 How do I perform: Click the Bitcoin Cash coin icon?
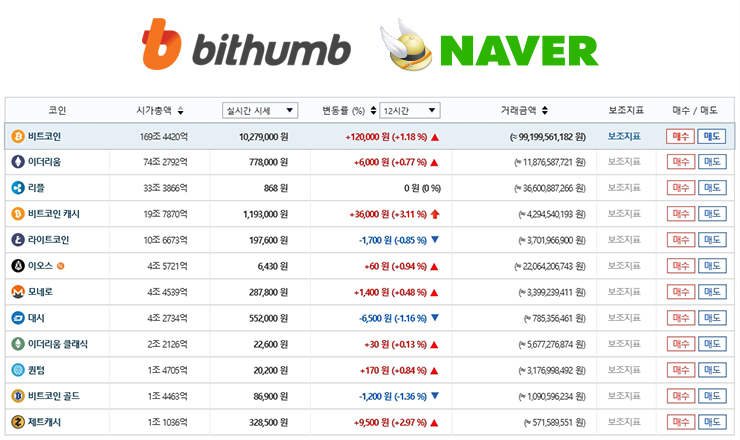[18, 214]
